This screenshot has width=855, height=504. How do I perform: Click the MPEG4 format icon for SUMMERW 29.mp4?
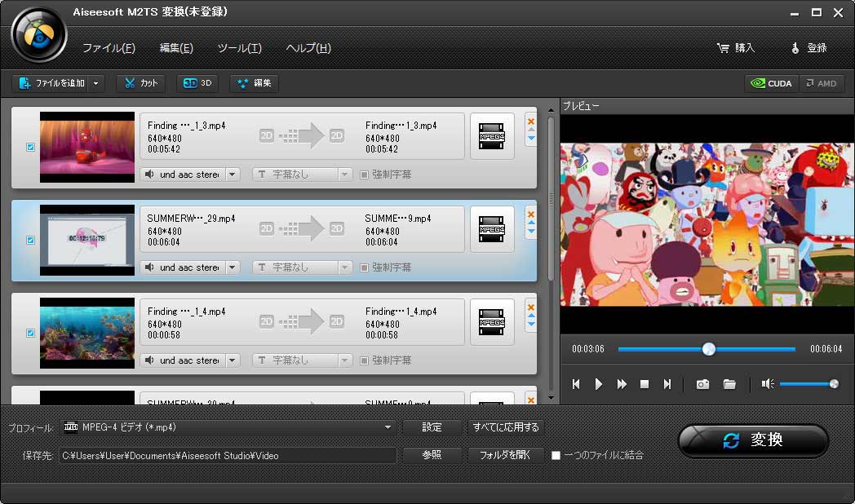point(492,229)
